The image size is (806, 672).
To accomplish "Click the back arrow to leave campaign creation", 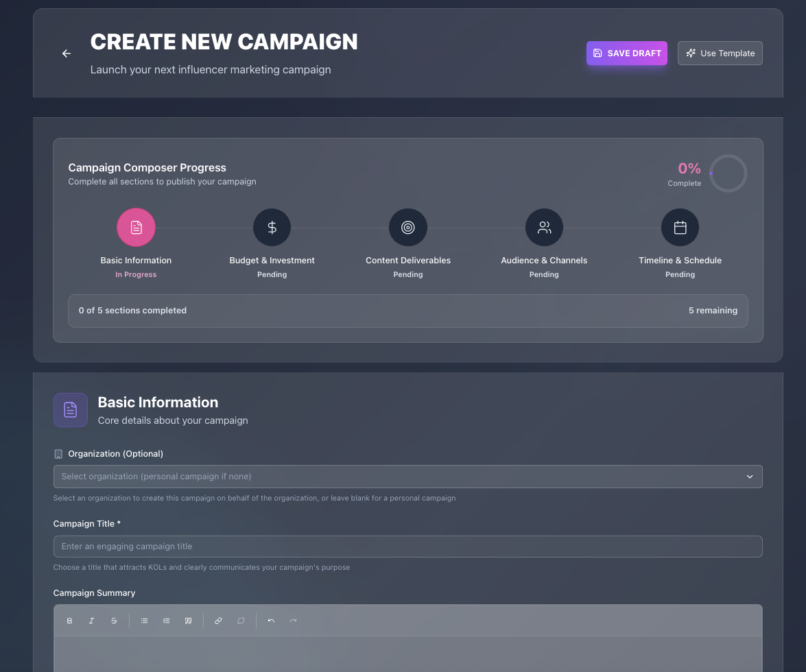I will click(66, 53).
